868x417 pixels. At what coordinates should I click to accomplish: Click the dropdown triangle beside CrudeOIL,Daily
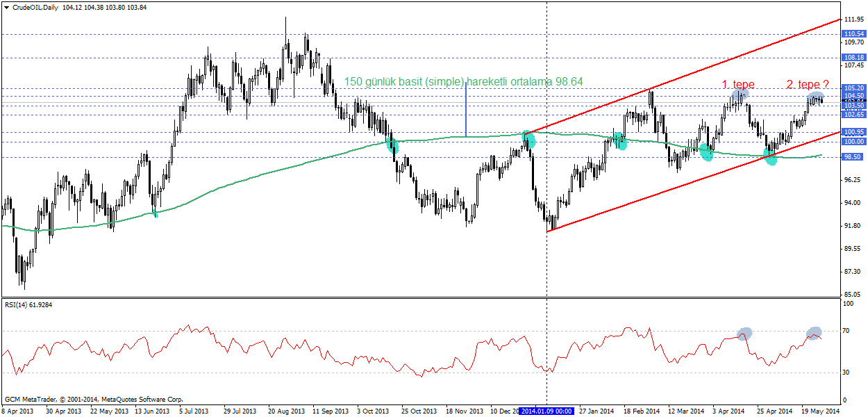[6, 6]
